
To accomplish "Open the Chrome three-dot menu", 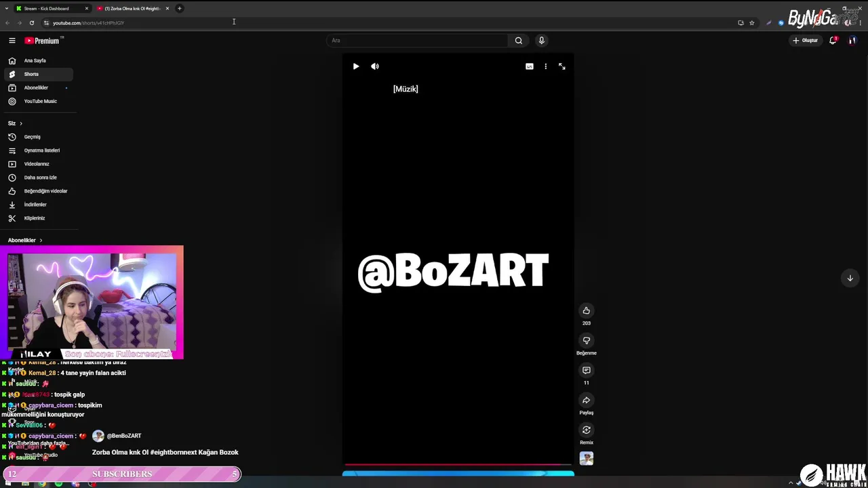I will click(859, 23).
